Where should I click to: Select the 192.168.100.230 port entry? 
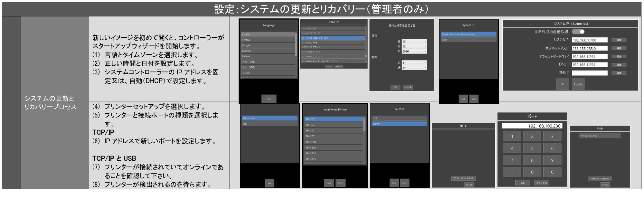[600, 136]
